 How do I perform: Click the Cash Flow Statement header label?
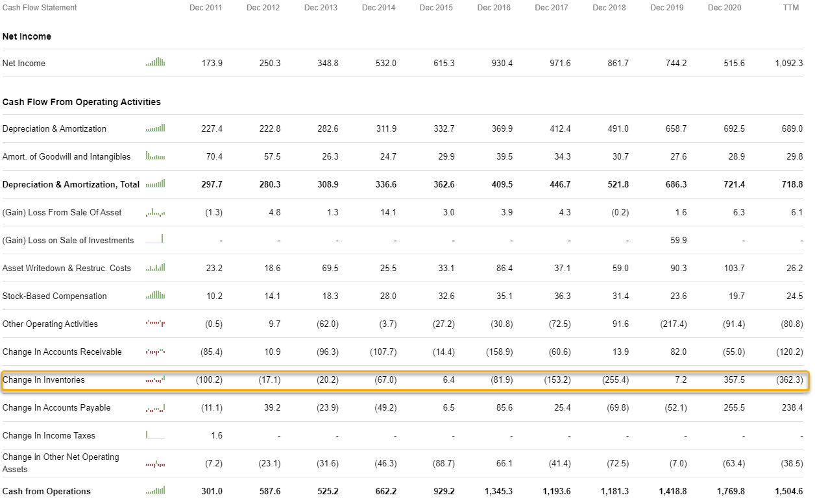(40, 8)
